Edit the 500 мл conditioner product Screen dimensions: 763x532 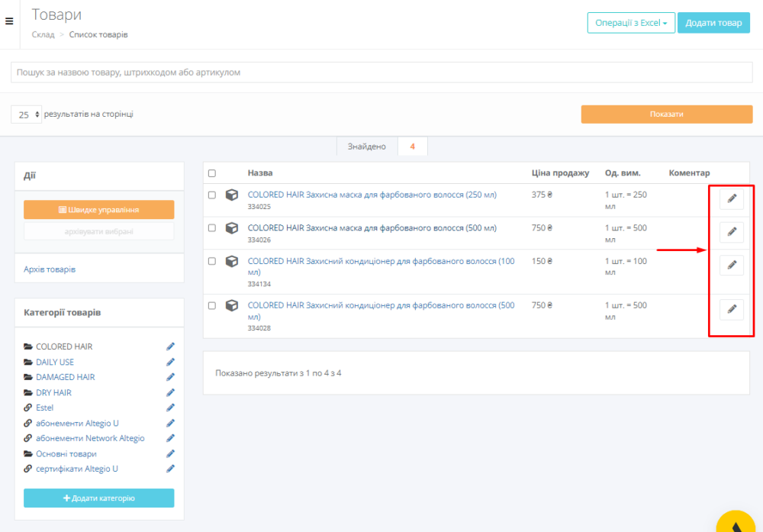pyautogui.click(x=732, y=309)
